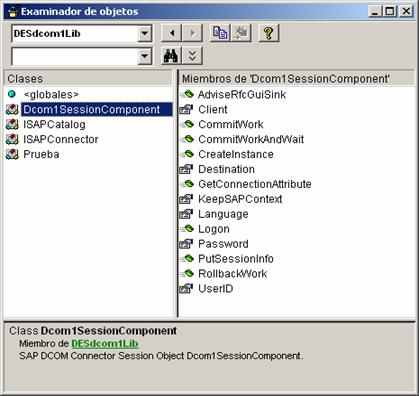
Task: Select <globales> in the Clases list
Action: (x=51, y=95)
